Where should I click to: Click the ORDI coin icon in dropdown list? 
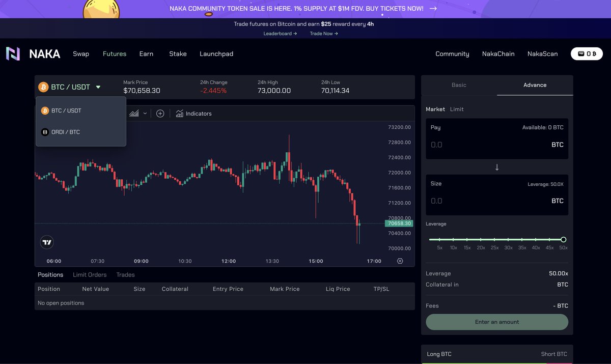pyautogui.click(x=45, y=132)
